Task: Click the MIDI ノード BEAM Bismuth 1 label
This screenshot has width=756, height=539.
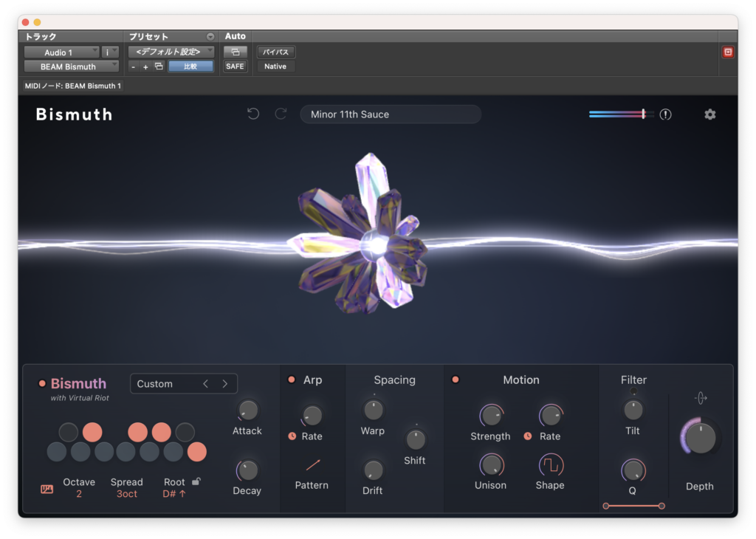Action: [73, 86]
